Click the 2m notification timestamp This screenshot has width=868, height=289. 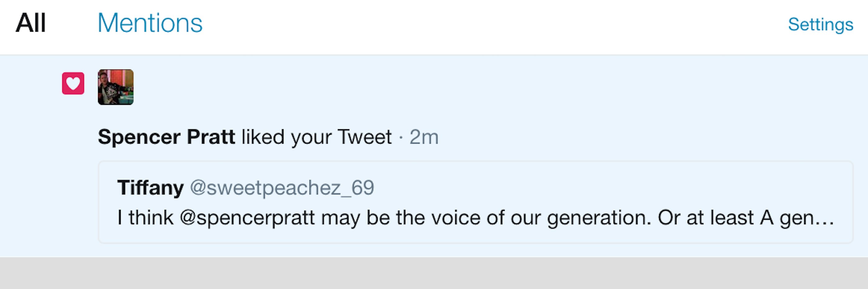coord(424,137)
